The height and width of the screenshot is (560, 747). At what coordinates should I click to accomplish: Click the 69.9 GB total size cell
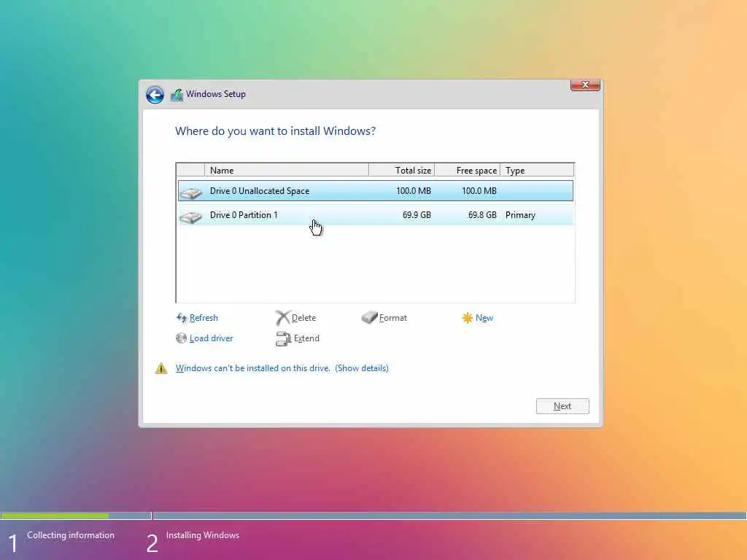point(417,215)
